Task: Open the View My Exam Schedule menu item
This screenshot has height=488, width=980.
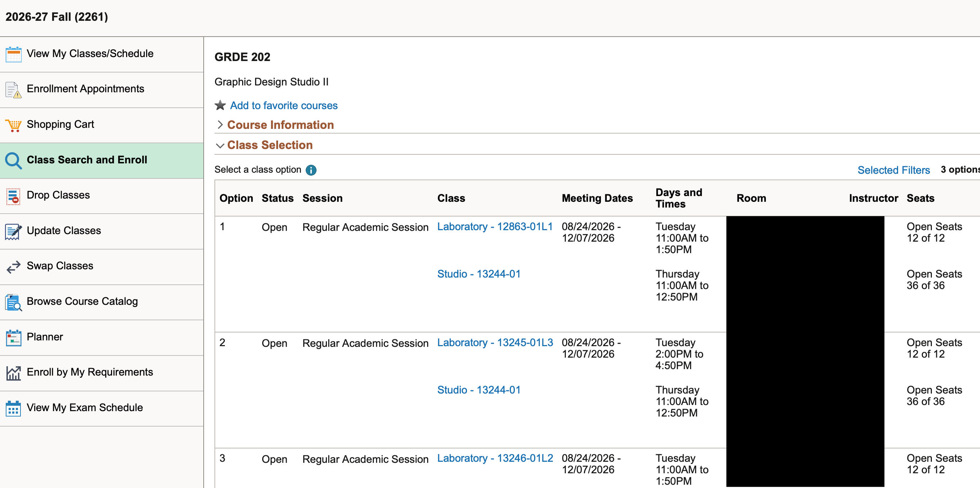Action: pos(84,407)
